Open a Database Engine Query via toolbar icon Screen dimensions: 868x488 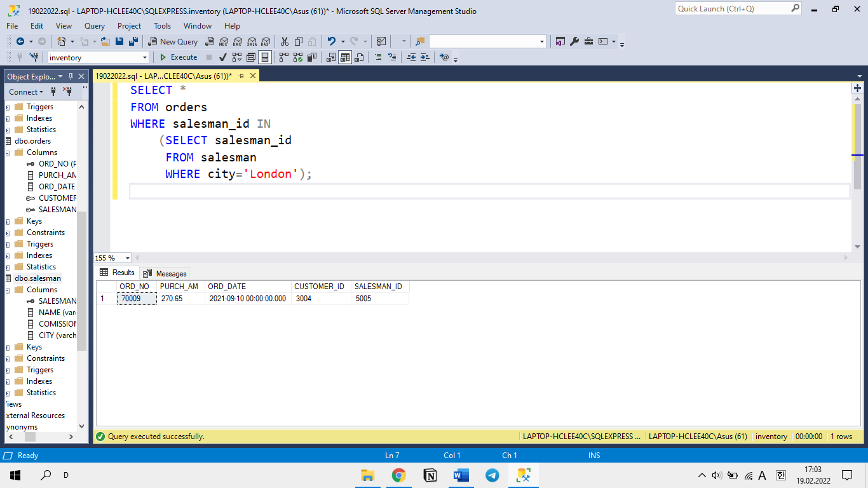(209, 41)
